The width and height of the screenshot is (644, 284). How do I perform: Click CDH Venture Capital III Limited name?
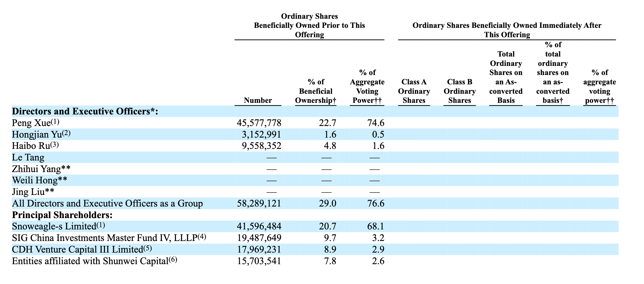82,249
